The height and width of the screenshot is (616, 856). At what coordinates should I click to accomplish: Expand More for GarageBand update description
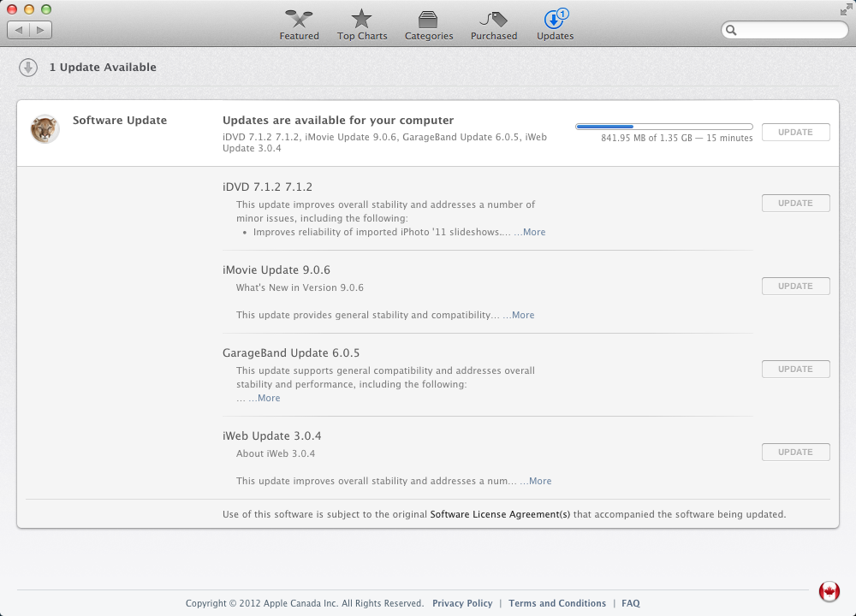tap(265, 398)
